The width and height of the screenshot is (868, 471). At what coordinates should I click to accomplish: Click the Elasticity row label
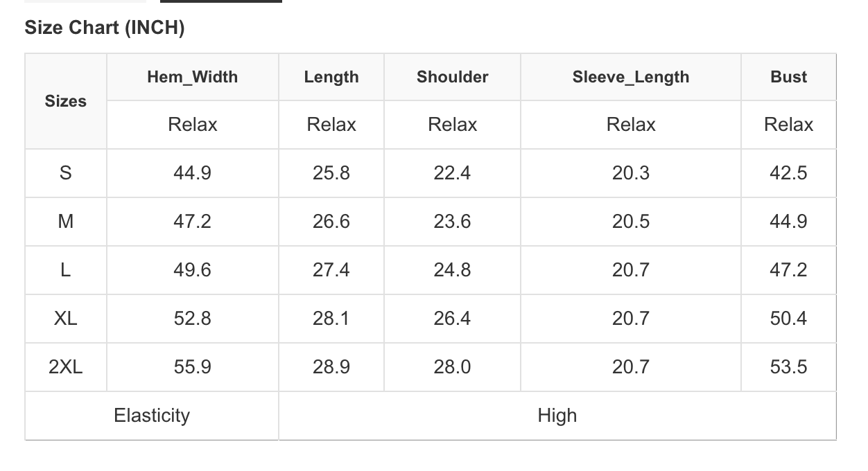click(x=152, y=416)
